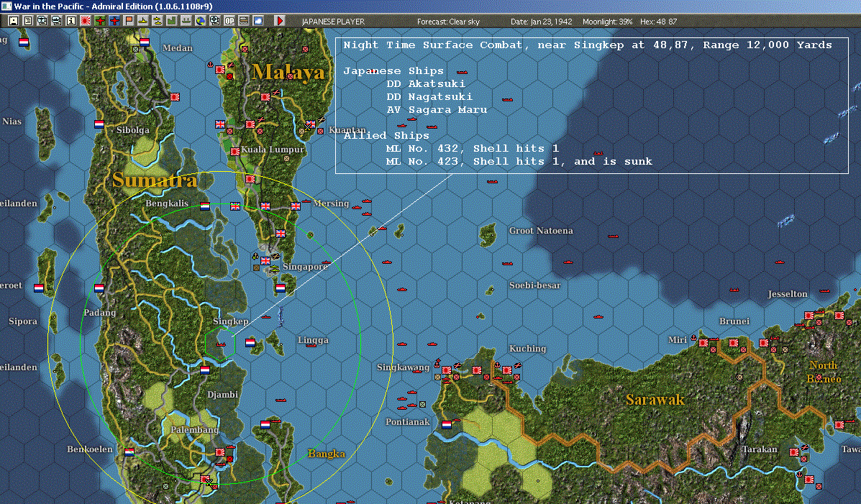Select the red plane on blue icon
This screenshot has width=861, height=504.
114,21
